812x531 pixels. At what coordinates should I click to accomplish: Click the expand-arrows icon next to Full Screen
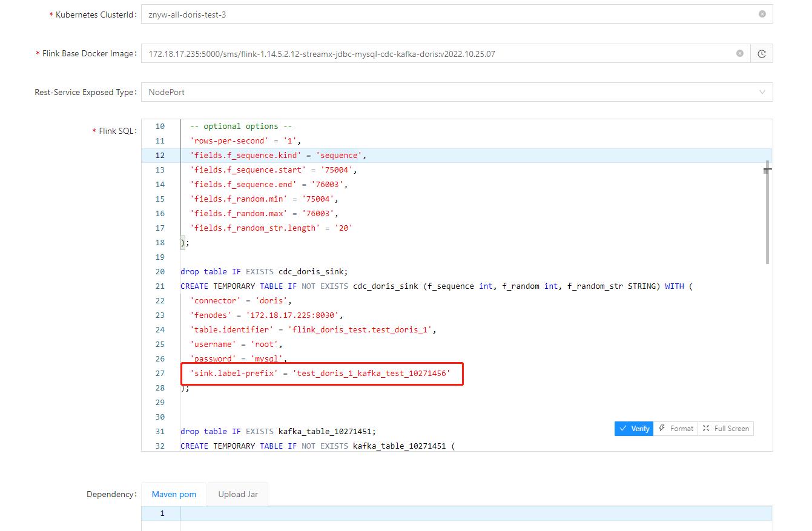tap(707, 428)
